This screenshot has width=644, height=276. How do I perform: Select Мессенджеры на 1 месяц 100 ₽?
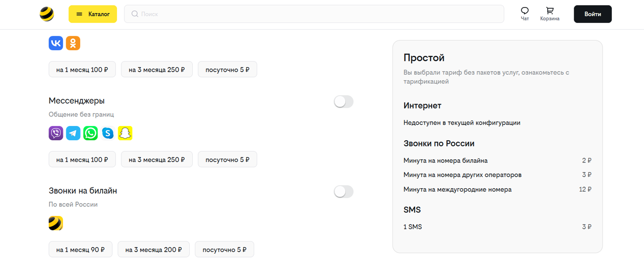(82, 159)
